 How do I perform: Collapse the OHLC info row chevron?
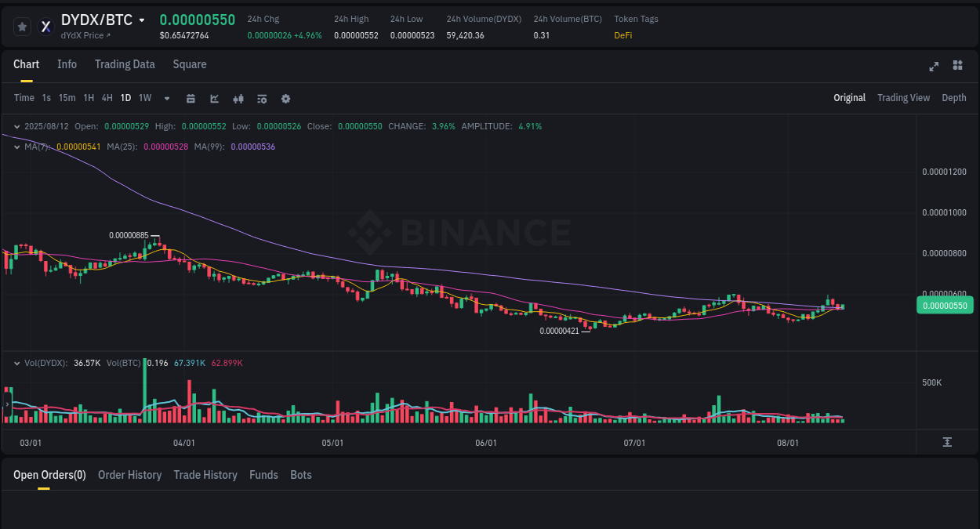17,126
